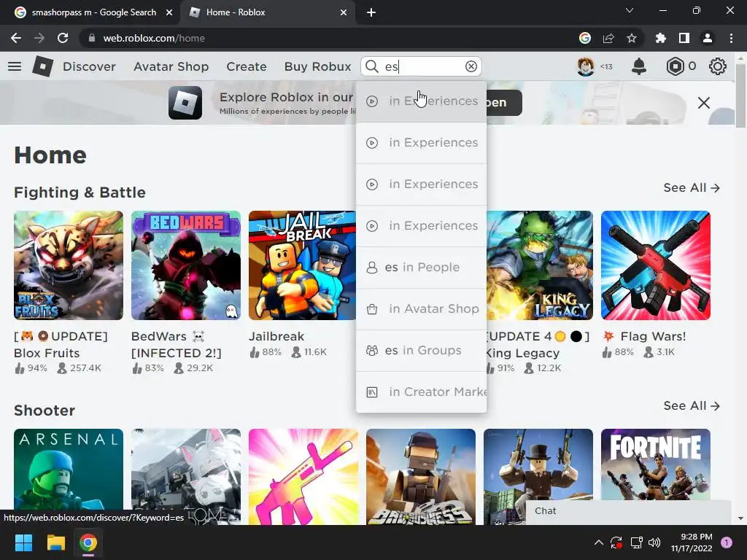Screen dimensions: 747x560
Task: Open Blox Fruits game thumbnail
Action: (x=69, y=265)
